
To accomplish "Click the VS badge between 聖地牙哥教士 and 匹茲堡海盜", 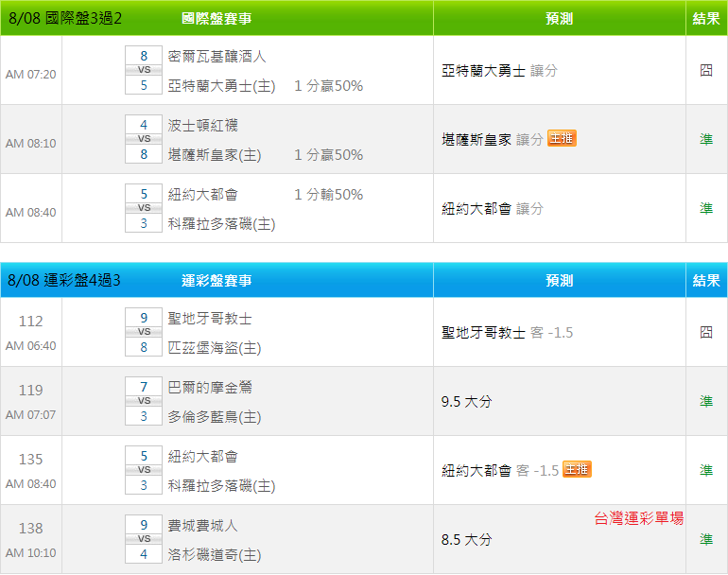I will [144, 332].
